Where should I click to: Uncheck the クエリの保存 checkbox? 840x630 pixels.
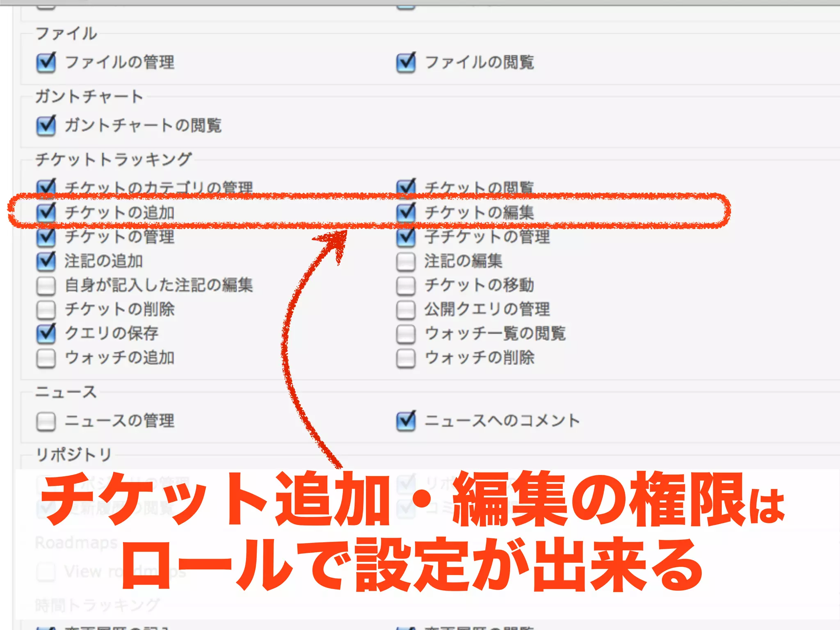tap(46, 333)
